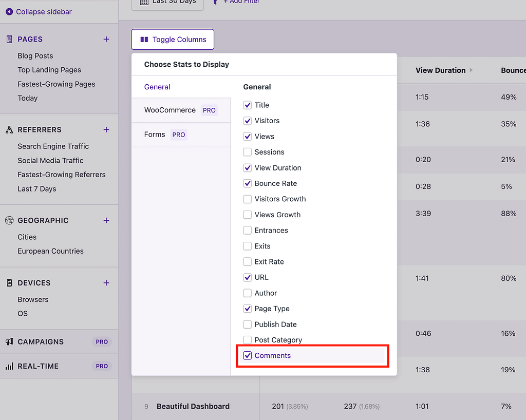Viewport: 526px width, 420px height.
Task: Select the Forms category tab
Action: [154, 134]
